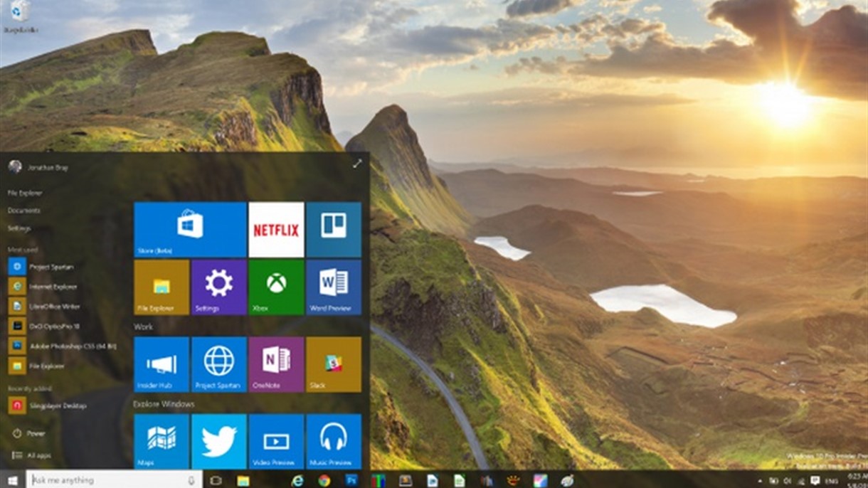Open Task View from the taskbar
The image size is (868, 488).
[x=216, y=480]
